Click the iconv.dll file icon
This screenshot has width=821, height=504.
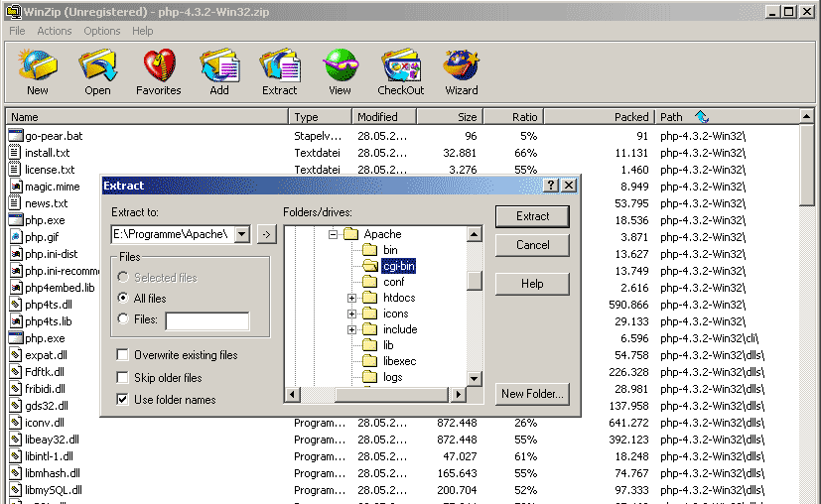(16, 423)
